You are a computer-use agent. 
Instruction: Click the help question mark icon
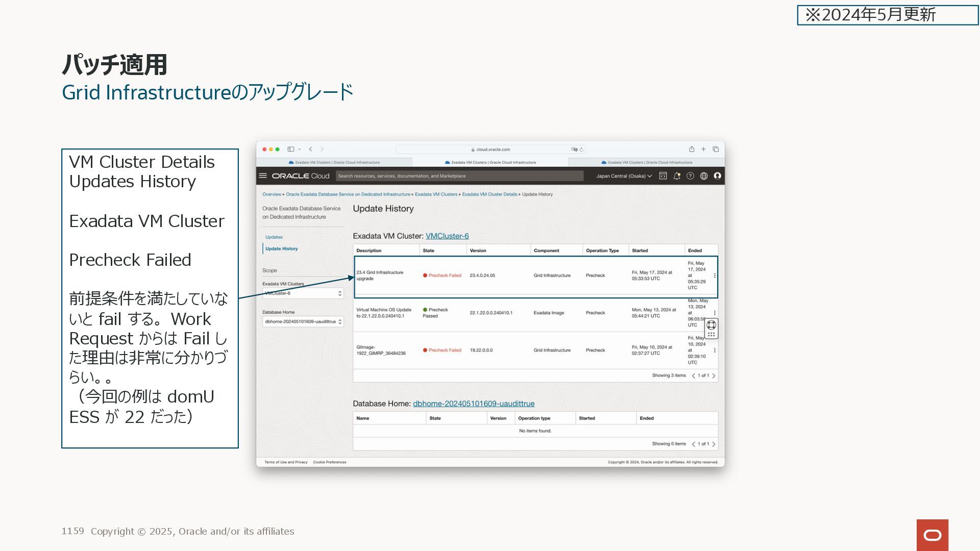tap(690, 176)
